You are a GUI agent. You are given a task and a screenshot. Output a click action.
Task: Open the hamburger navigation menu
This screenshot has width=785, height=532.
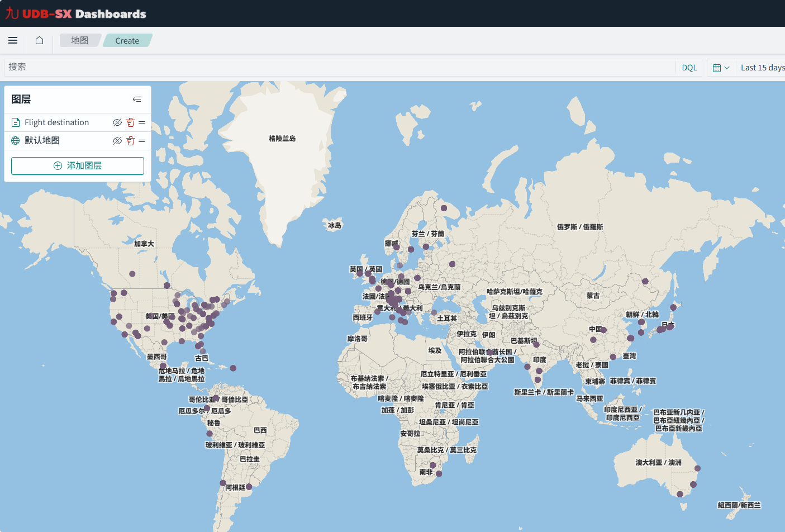[13, 40]
